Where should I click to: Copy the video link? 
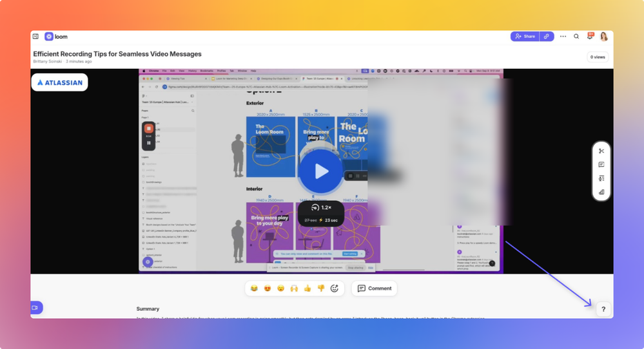click(x=547, y=37)
